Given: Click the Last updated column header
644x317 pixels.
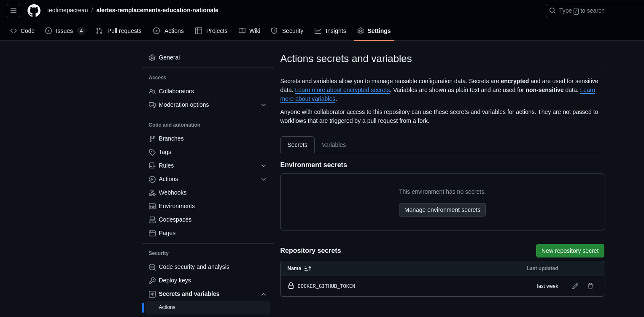Looking at the screenshot, I should [x=542, y=268].
